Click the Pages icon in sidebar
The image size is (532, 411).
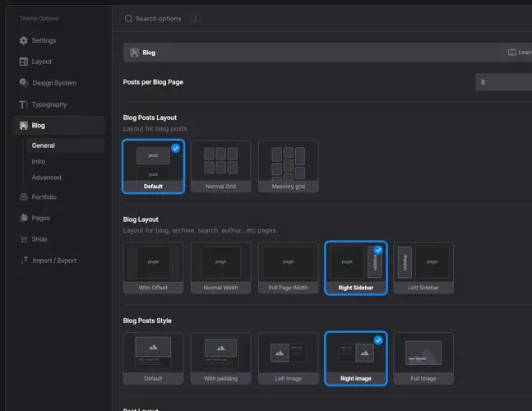pos(24,219)
